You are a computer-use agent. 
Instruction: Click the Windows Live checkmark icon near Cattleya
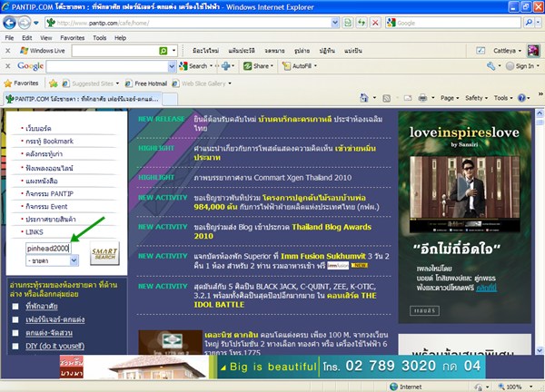pyautogui.click(x=481, y=51)
